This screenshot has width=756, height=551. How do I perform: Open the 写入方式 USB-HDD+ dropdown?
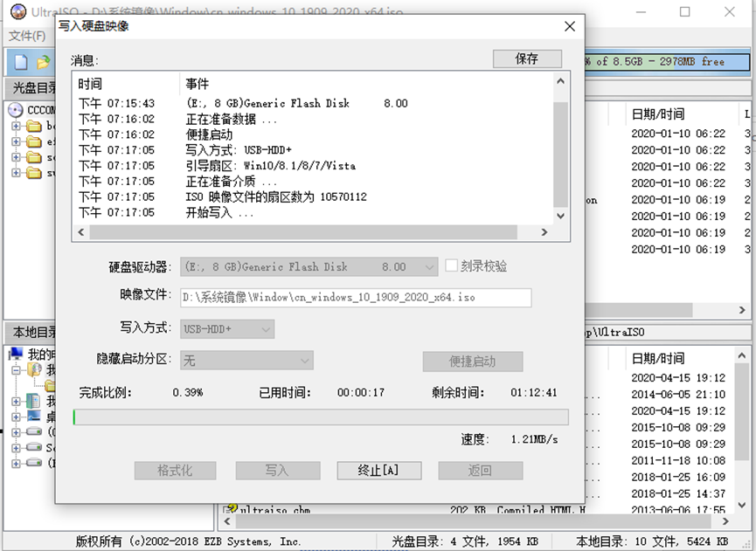[227, 329]
